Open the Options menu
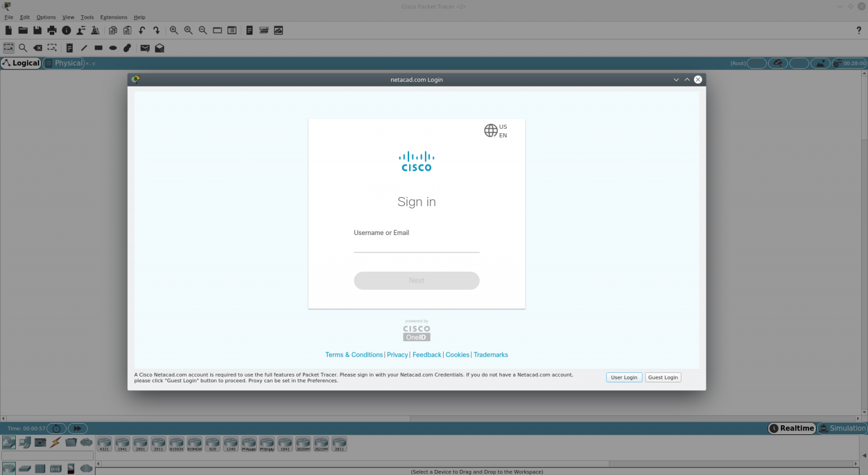 46,18
